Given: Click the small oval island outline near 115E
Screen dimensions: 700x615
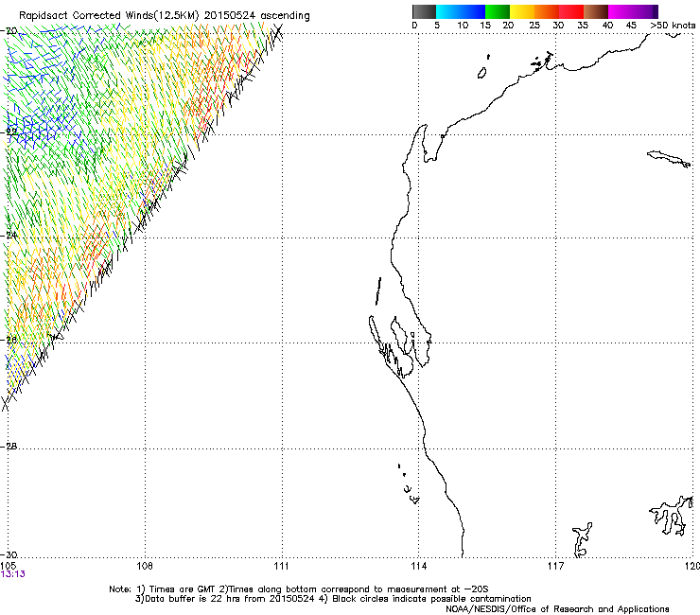Looking at the screenshot, I should point(481,73).
